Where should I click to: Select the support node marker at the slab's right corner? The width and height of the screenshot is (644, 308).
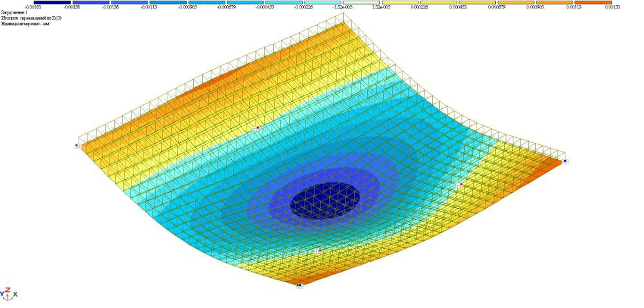pyautogui.click(x=565, y=161)
